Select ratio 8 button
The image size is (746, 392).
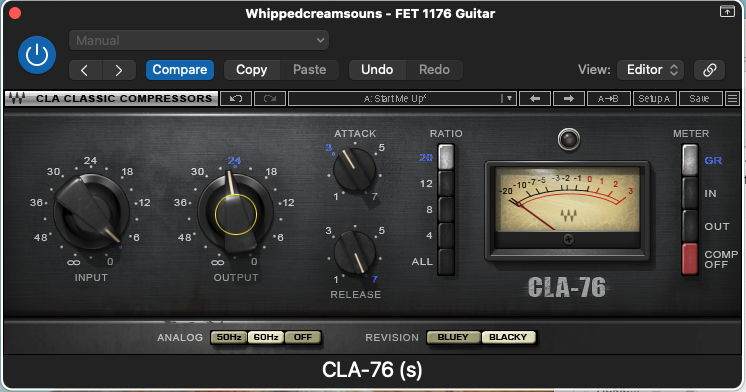point(446,209)
